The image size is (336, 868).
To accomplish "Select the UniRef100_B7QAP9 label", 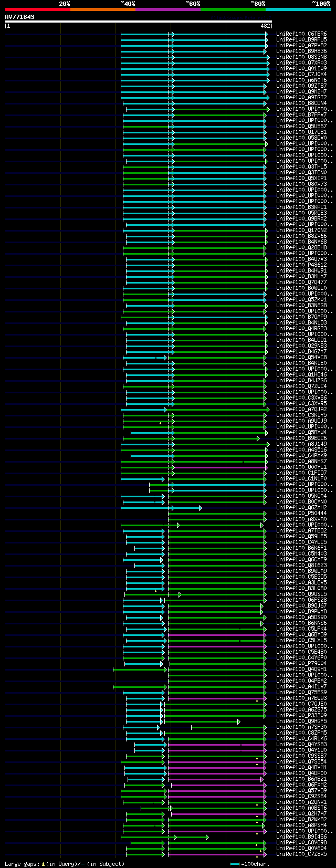I will click(301, 317).
